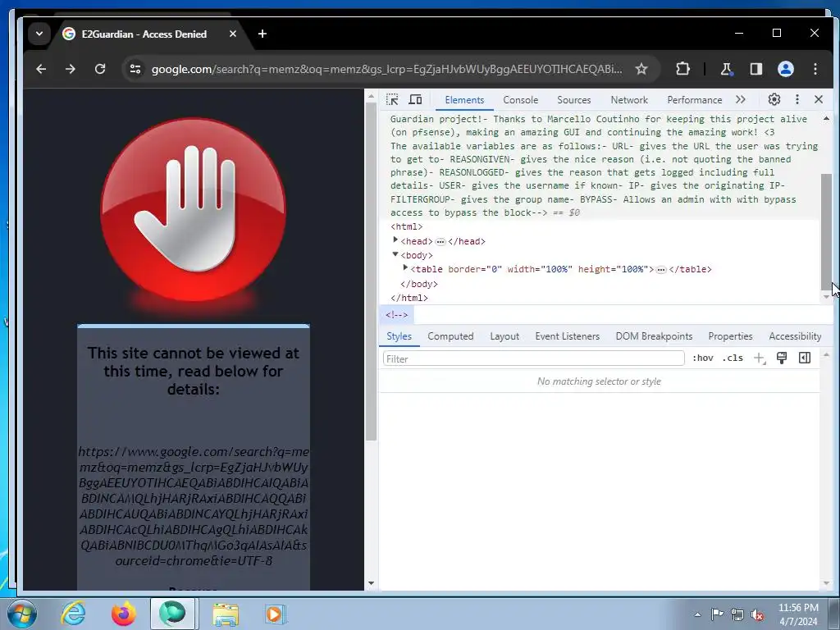Open the Layout pane tab

(x=504, y=336)
